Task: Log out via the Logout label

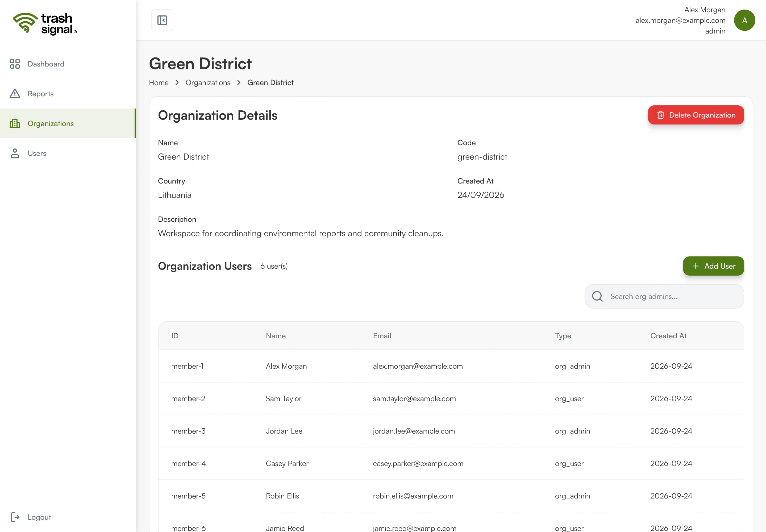Action: 39,517
